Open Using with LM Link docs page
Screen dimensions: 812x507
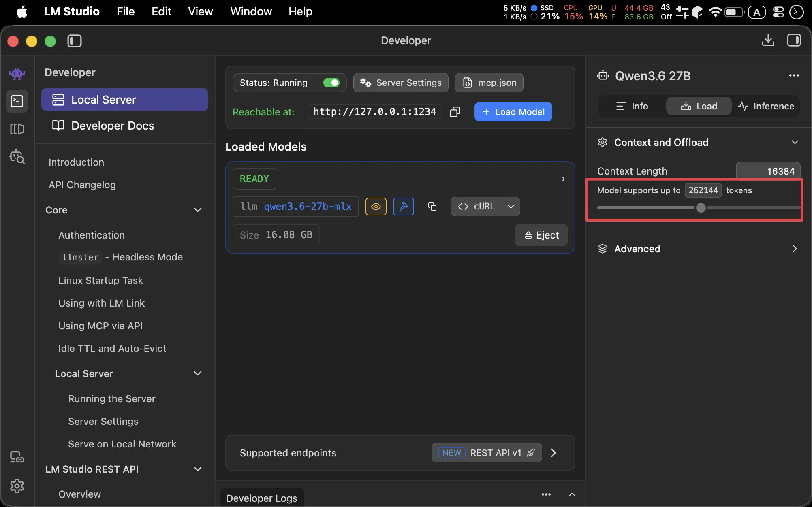(101, 303)
